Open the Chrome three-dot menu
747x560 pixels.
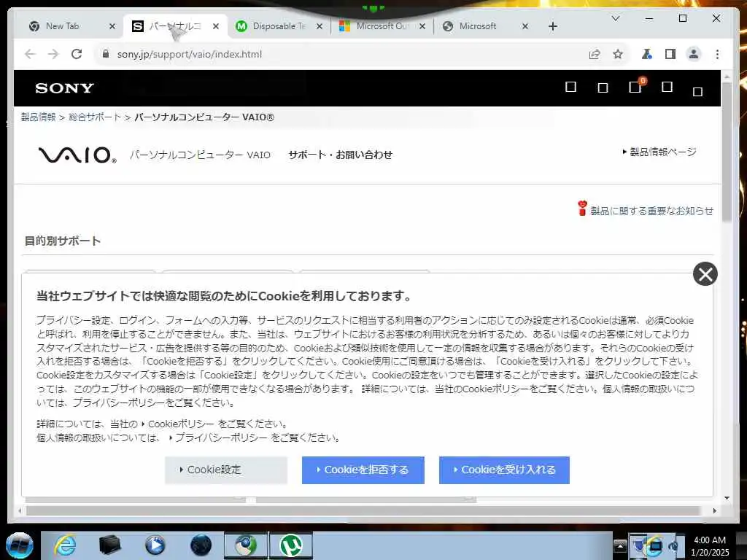point(718,54)
